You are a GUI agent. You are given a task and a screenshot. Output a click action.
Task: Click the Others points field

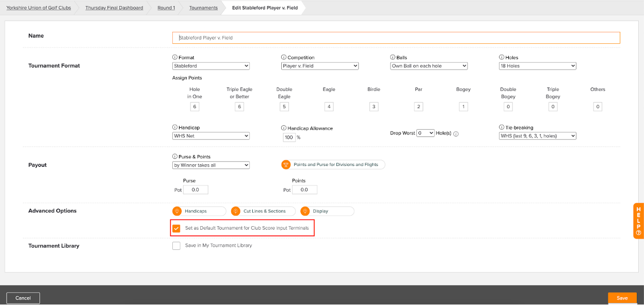[x=598, y=107]
